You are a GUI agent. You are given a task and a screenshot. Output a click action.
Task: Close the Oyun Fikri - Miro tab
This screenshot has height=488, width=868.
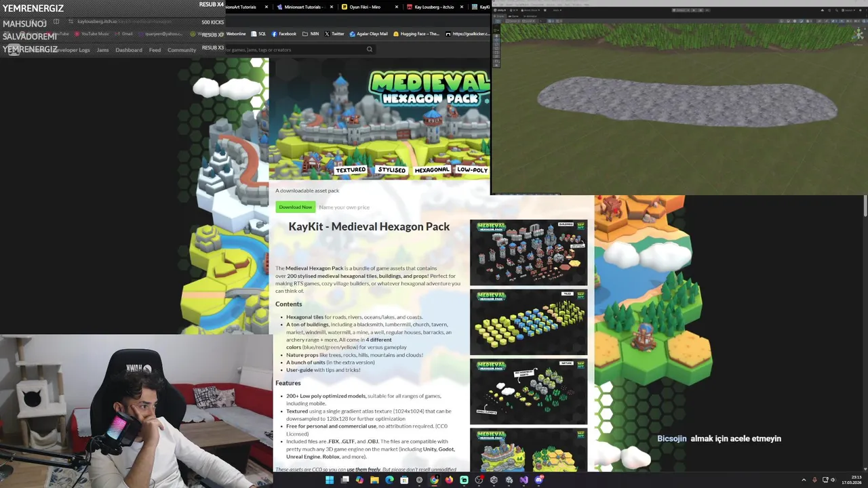click(397, 7)
